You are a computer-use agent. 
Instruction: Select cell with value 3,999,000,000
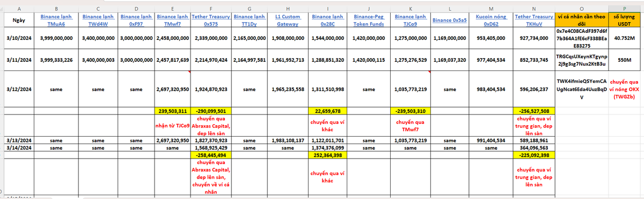56,39
